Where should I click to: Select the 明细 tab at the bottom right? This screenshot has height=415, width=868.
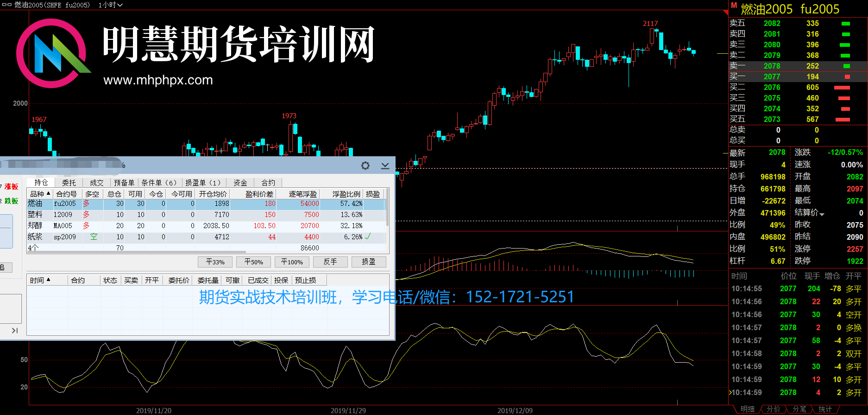coord(748,409)
